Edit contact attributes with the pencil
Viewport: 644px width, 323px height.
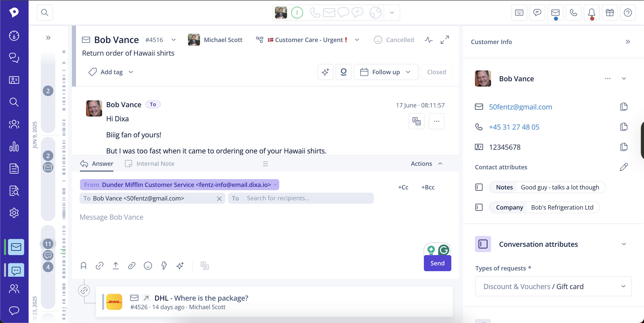point(624,167)
